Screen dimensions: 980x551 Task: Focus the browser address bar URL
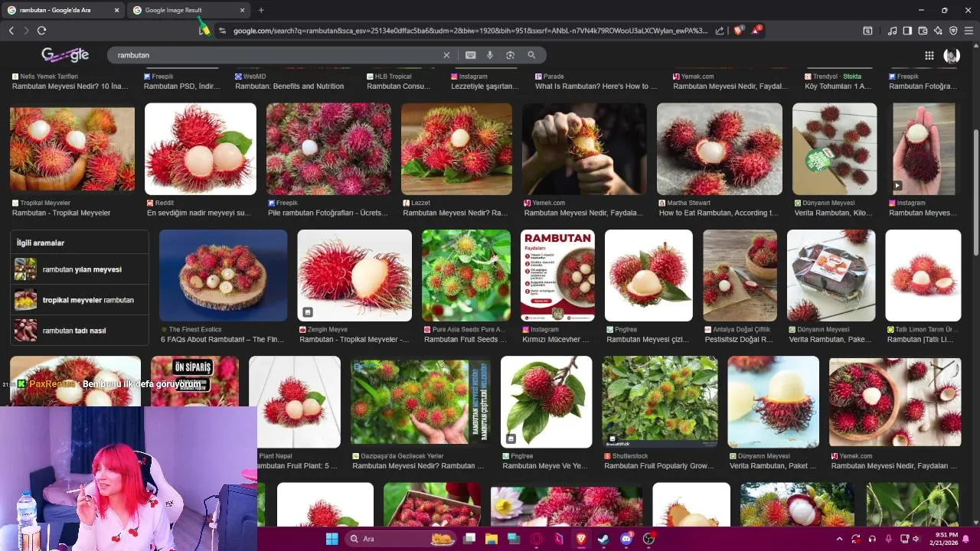(x=471, y=31)
